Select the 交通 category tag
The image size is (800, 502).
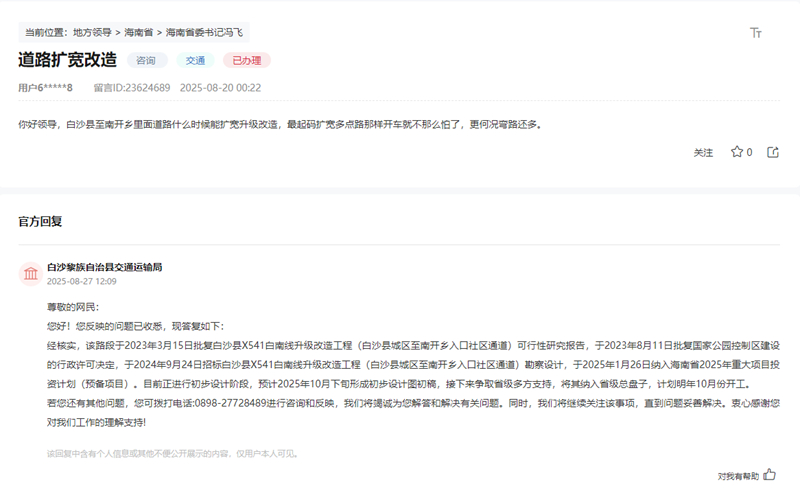pyautogui.click(x=196, y=60)
